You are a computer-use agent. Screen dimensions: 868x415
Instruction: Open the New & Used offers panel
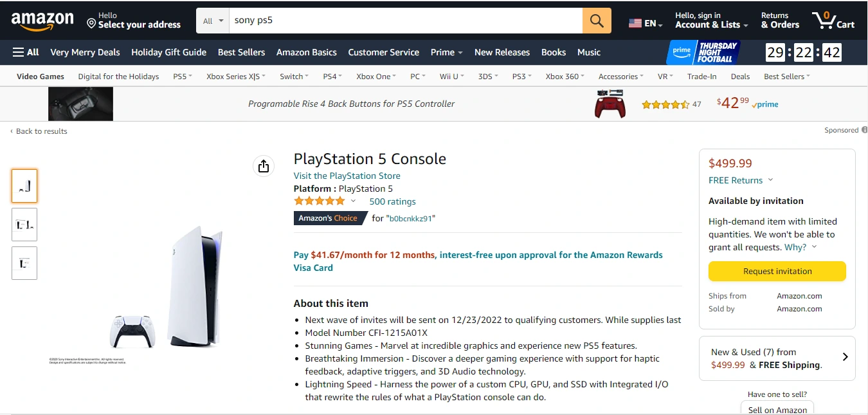coord(777,358)
